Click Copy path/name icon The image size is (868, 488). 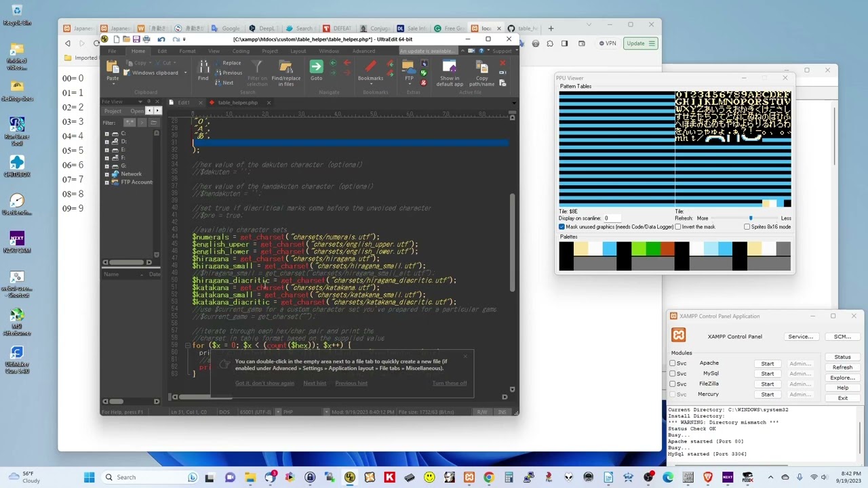pos(481,66)
